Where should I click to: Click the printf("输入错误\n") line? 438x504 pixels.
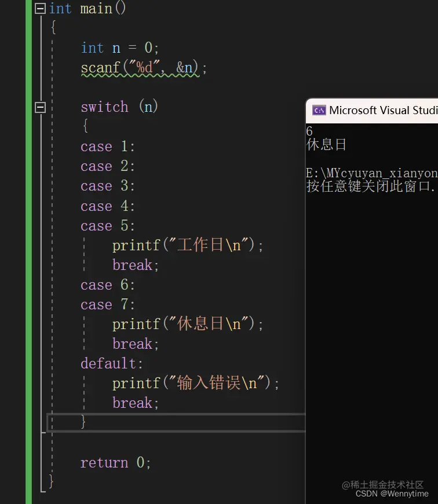pyautogui.click(x=196, y=383)
